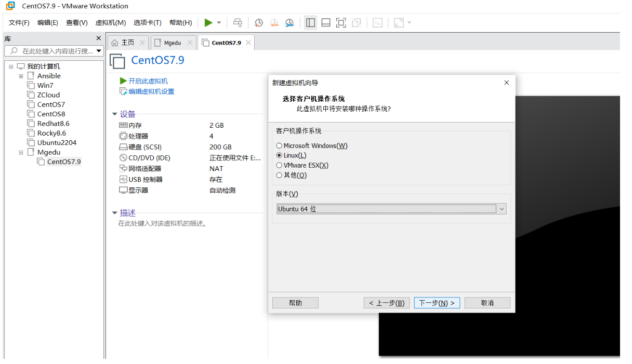
Task: Click the < 上一步(B) button
Action: point(387,303)
